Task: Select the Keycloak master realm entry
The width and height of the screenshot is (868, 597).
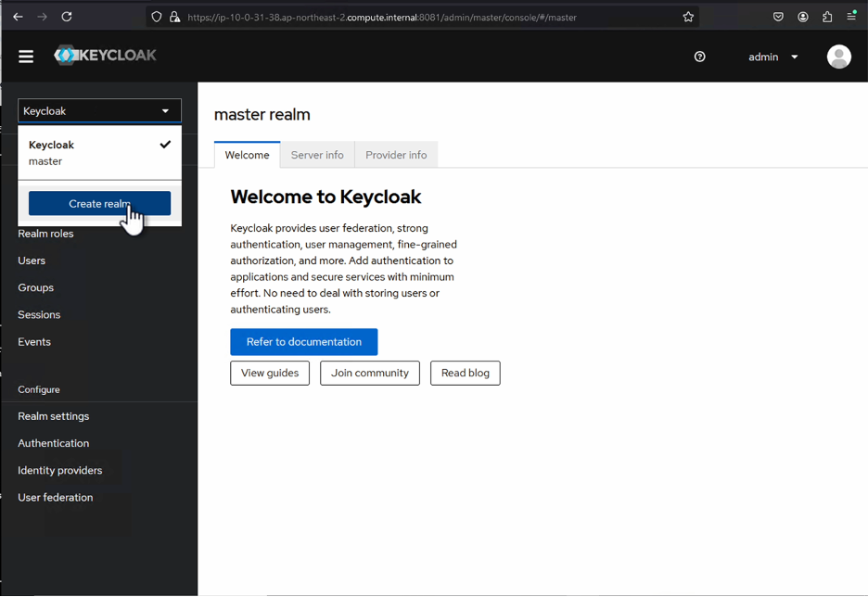Action: click(99, 153)
